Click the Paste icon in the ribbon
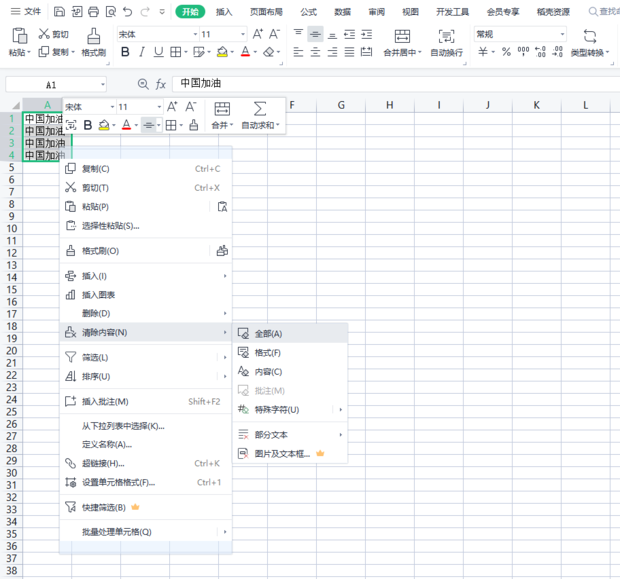This screenshot has height=579, width=620. click(x=19, y=36)
